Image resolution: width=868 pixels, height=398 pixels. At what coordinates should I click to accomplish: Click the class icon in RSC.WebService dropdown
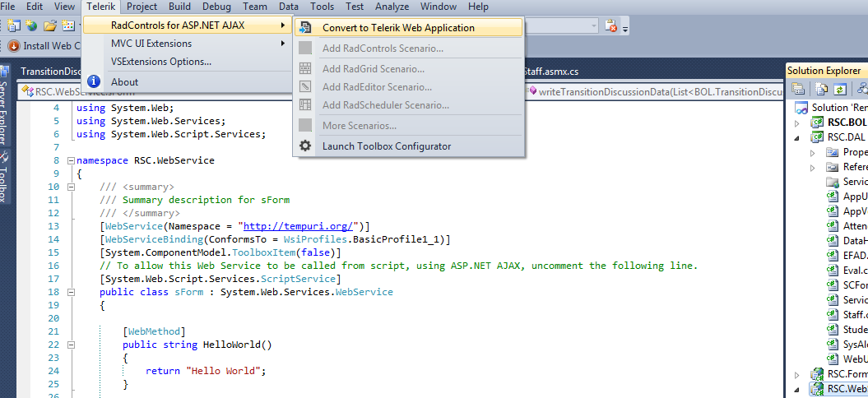point(28,91)
